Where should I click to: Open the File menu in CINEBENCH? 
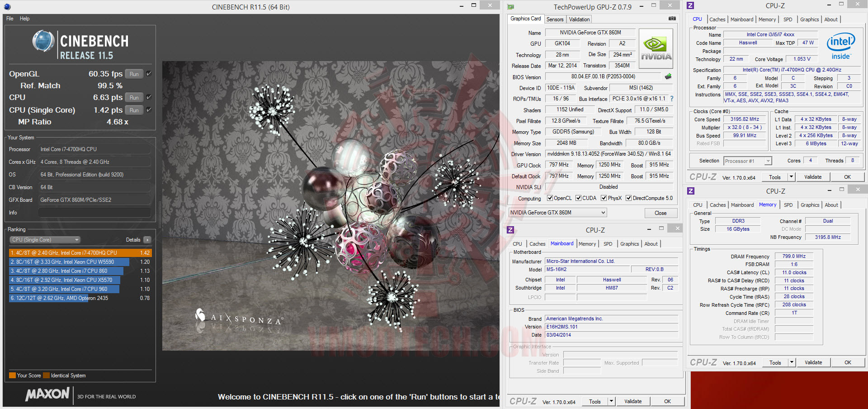click(10, 19)
